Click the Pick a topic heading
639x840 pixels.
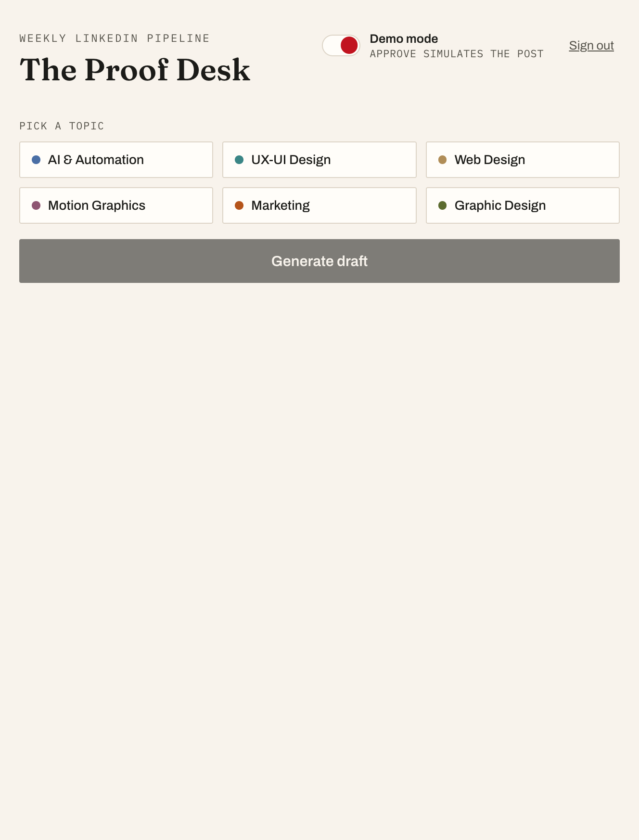(62, 126)
